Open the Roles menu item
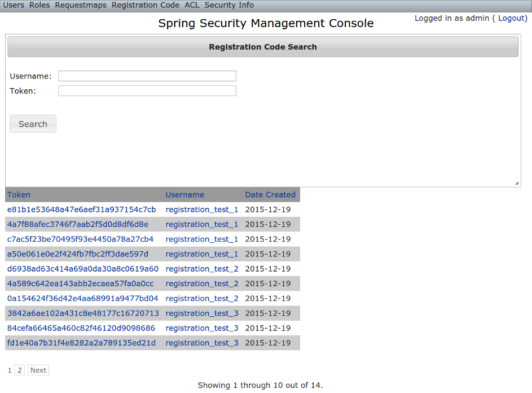This screenshot has width=532, height=393. point(39,5)
